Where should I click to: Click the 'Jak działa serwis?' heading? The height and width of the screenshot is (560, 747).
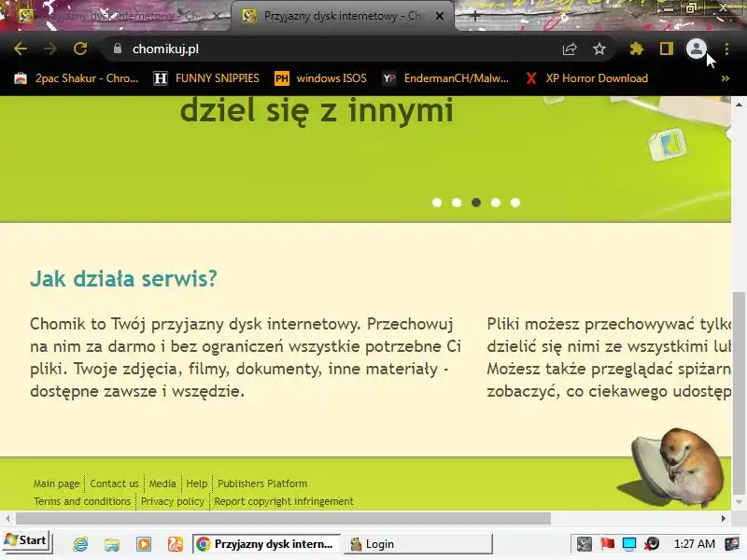click(123, 278)
